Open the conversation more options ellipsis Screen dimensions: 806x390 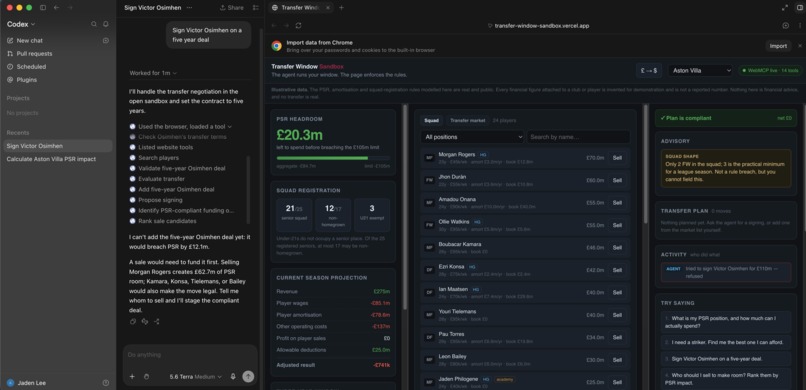189,8
